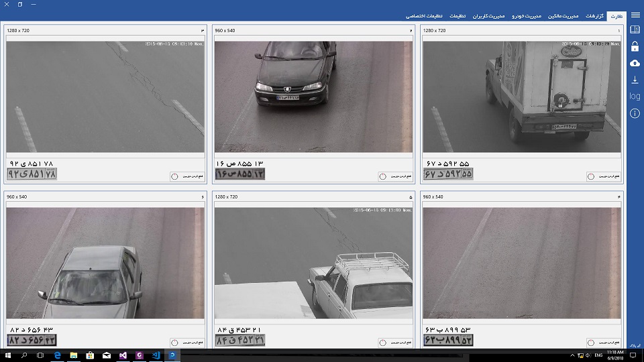Open Visual Studio from the taskbar
This screenshot has height=362, width=644.
[x=123, y=355]
